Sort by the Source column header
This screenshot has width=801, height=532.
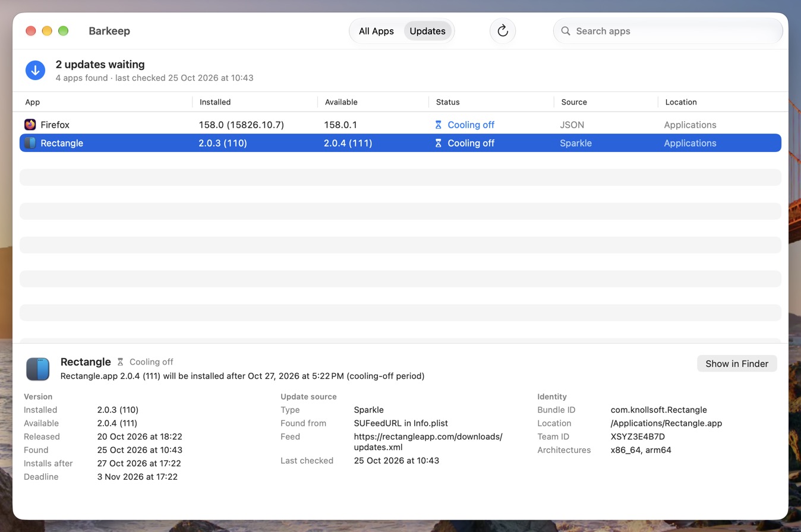(x=574, y=102)
